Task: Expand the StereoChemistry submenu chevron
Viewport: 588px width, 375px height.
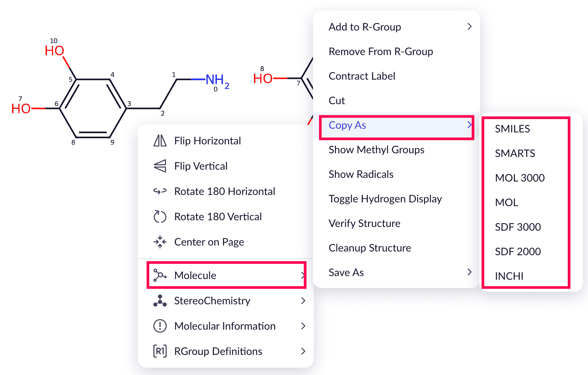Action: pyautogui.click(x=303, y=301)
